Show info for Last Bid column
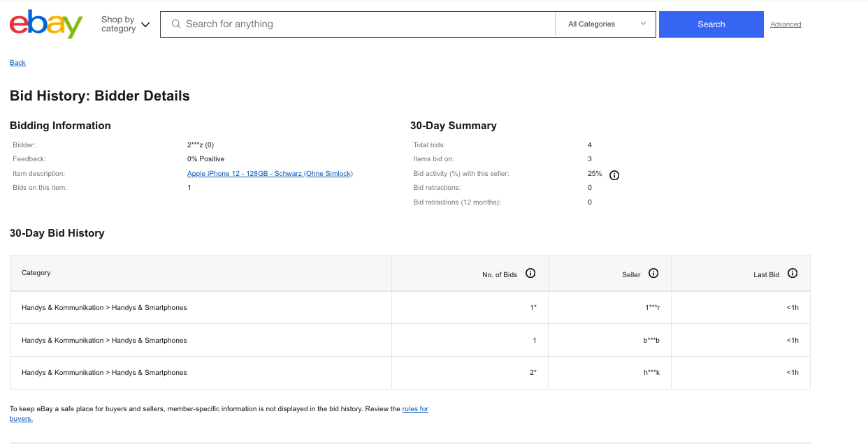The image size is (868, 444). click(793, 274)
